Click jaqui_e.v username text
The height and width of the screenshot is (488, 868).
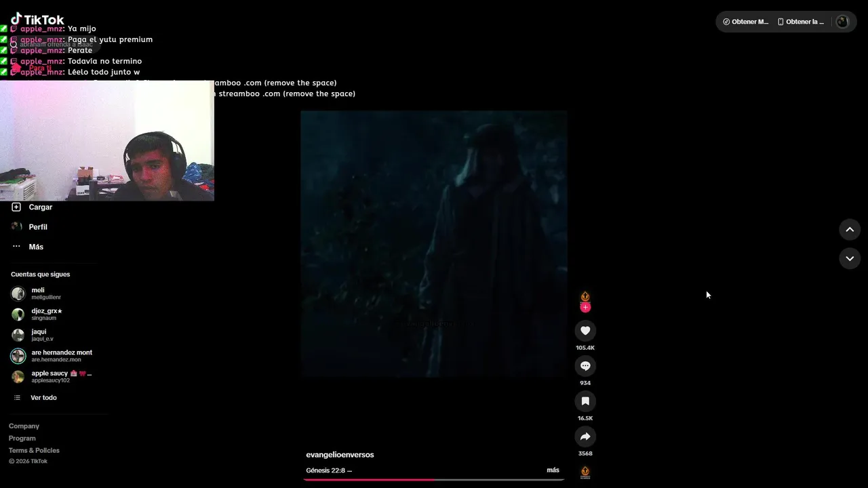click(x=42, y=339)
